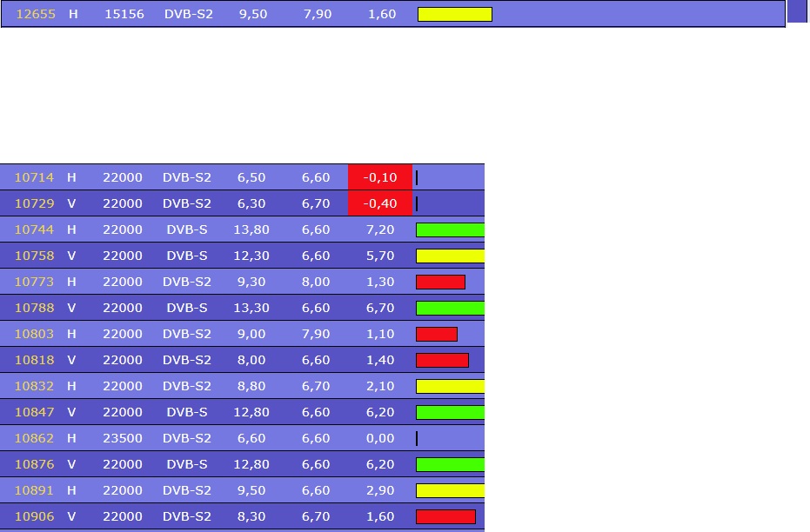The image size is (810, 532).
Task: Click the 13,80 value in the 10744 row
Action: click(251, 229)
